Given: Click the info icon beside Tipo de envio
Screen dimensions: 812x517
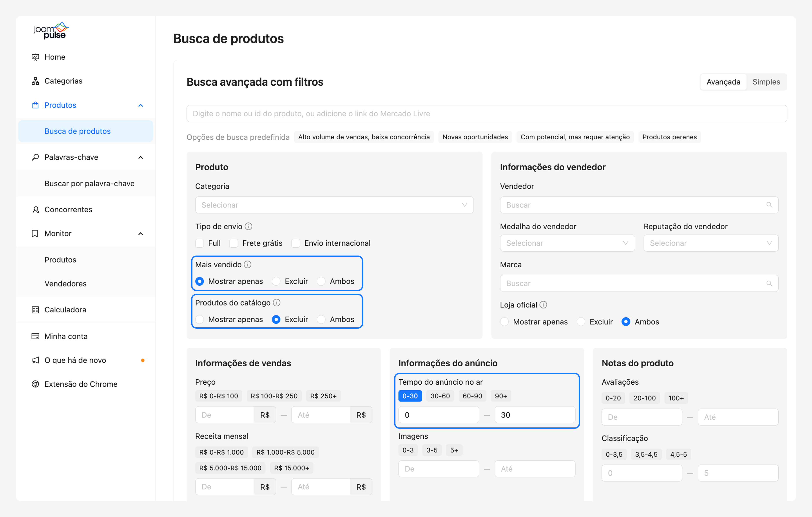Looking at the screenshot, I should click(248, 227).
